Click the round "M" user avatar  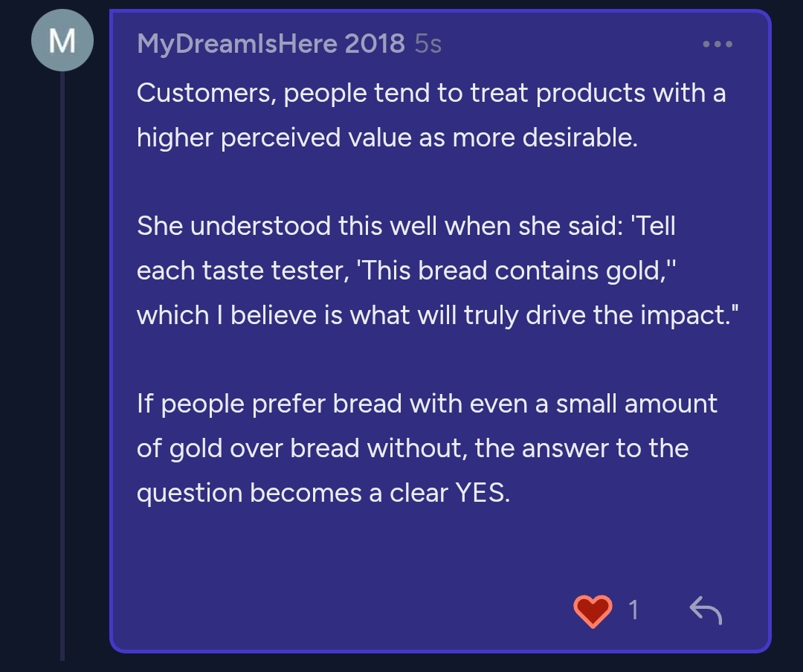[62, 40]
